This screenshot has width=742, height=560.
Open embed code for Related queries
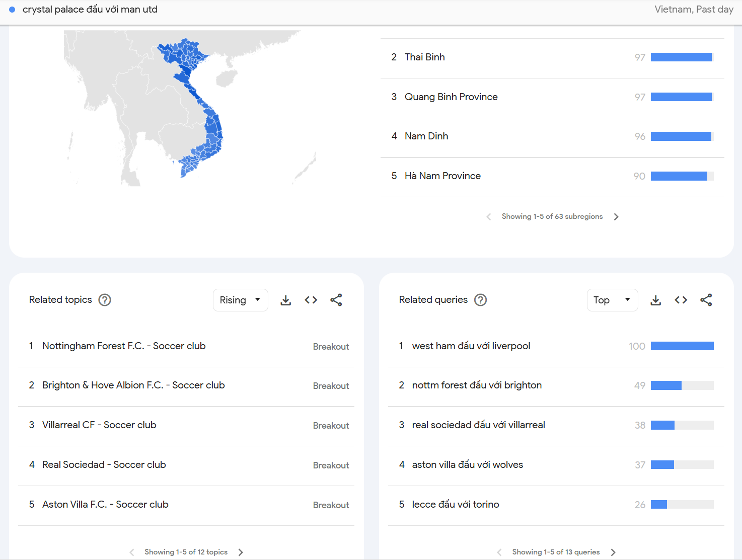[x=681, y=300]
